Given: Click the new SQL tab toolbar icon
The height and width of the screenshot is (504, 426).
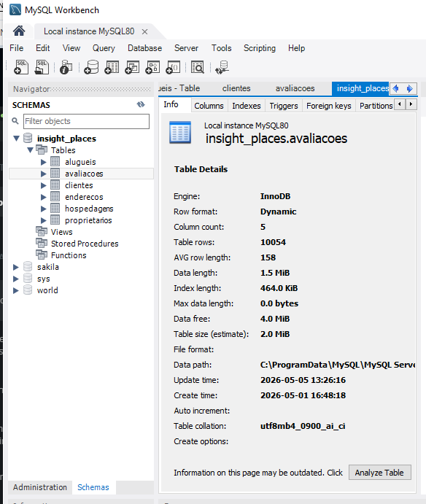Looking at the screenshot, I should tap(21, 67).
